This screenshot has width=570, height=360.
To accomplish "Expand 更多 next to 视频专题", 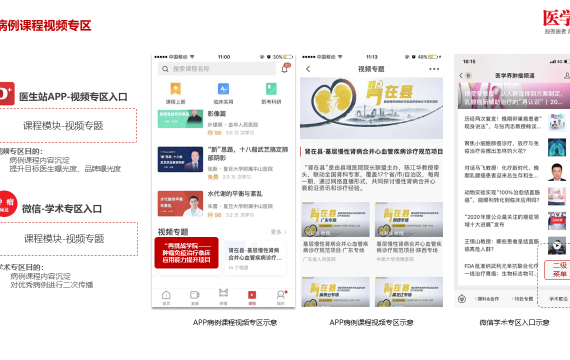I will (279, 232).
